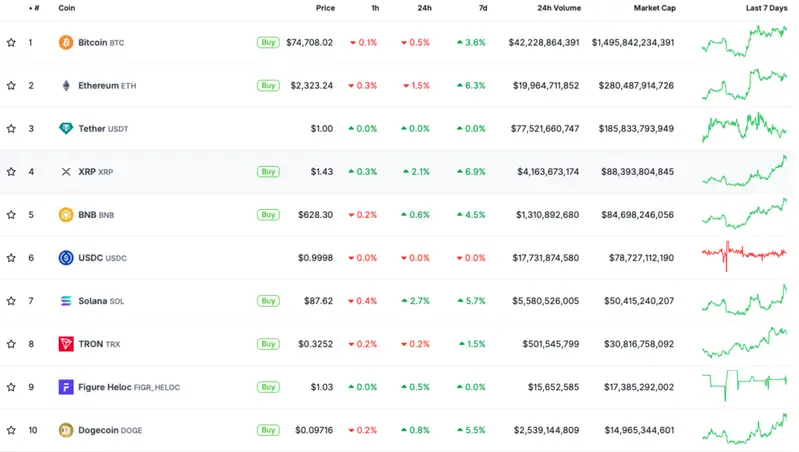This screenshot has height=452, width=799.
Task: Favorite Bitcoin with its star
Action: (11, 42)
